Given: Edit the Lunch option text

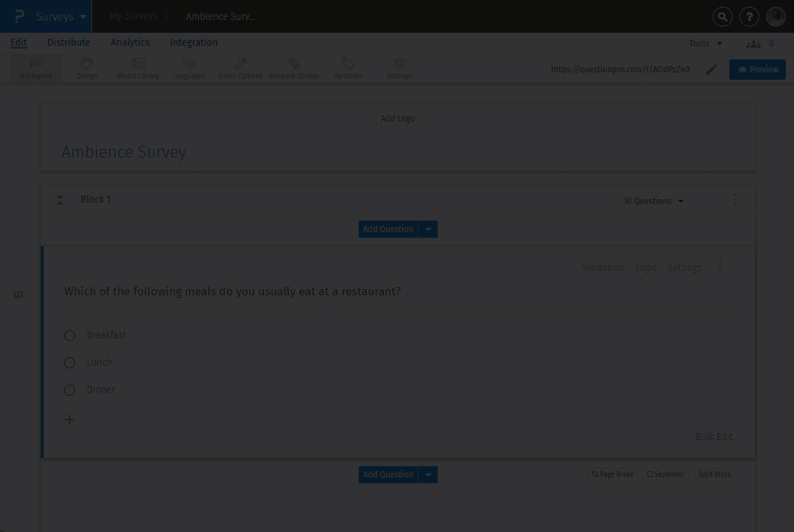Looking at the screenshot, I should click(x=100, y=362).
